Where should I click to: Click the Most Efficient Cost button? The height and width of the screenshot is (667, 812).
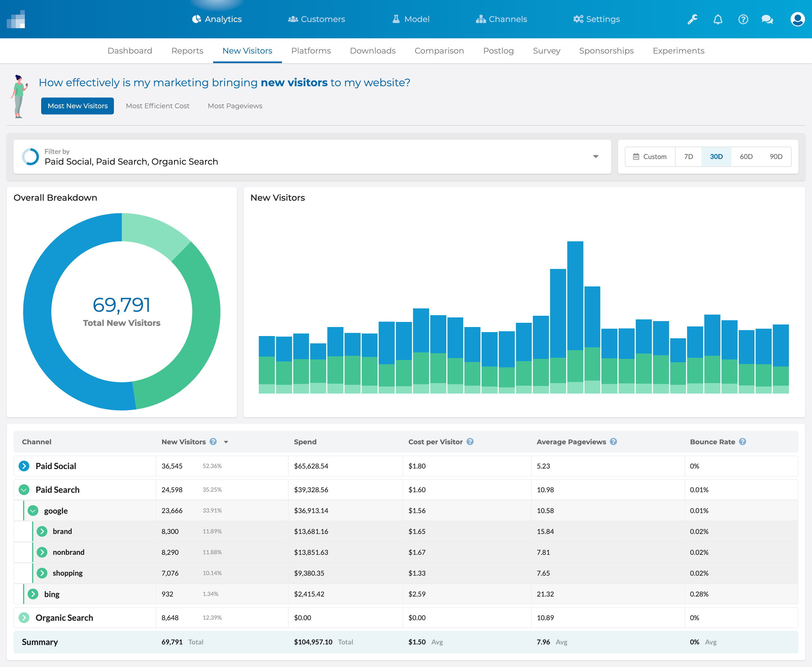[x=158, y=106]
